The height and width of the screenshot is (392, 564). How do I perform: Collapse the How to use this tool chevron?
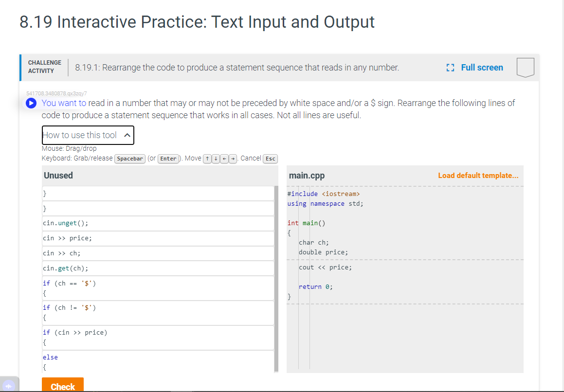[x=127, y=135]
